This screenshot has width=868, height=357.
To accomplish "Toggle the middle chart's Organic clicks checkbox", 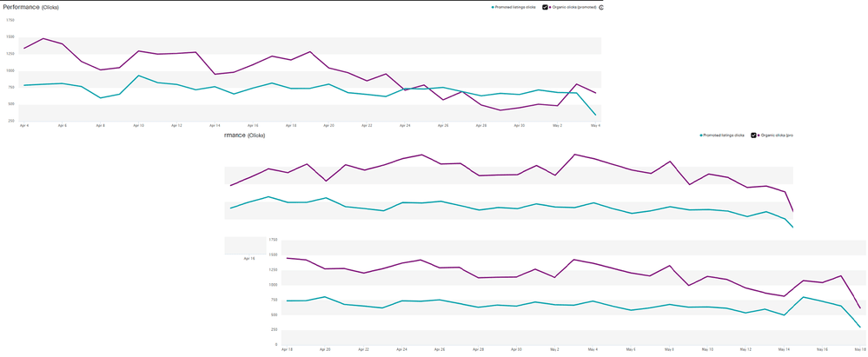I will click(x=753, y=135).
